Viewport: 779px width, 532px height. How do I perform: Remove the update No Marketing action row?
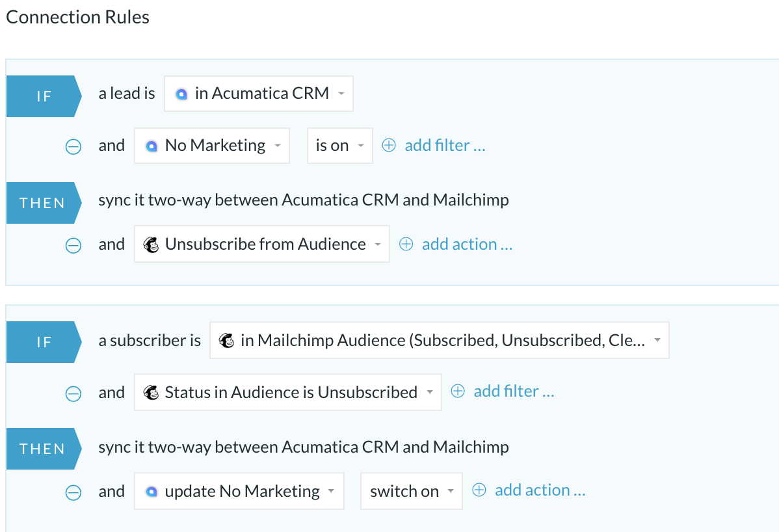pyautogui.click(x=73, y=492)
